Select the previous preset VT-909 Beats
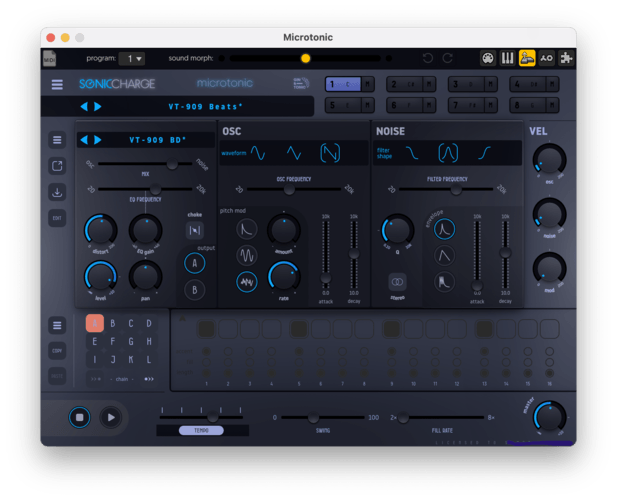This screenshot has width=617, height=500. [x=84, y=107]
